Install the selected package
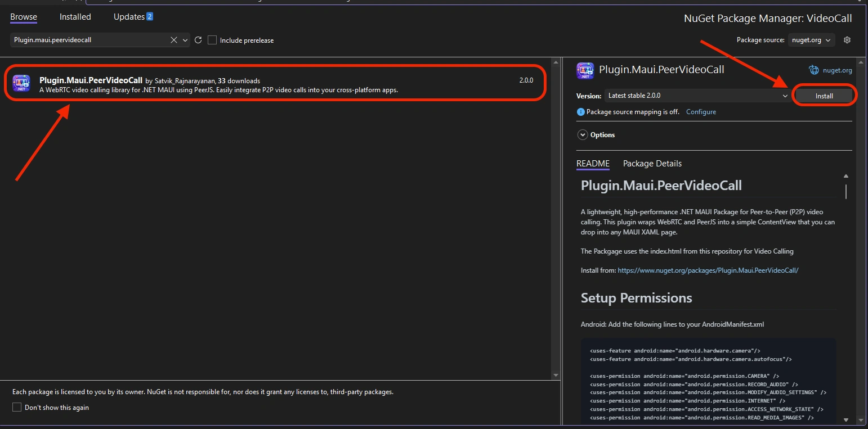The height and width of the screenshot is (429, 868). point(824,96)
